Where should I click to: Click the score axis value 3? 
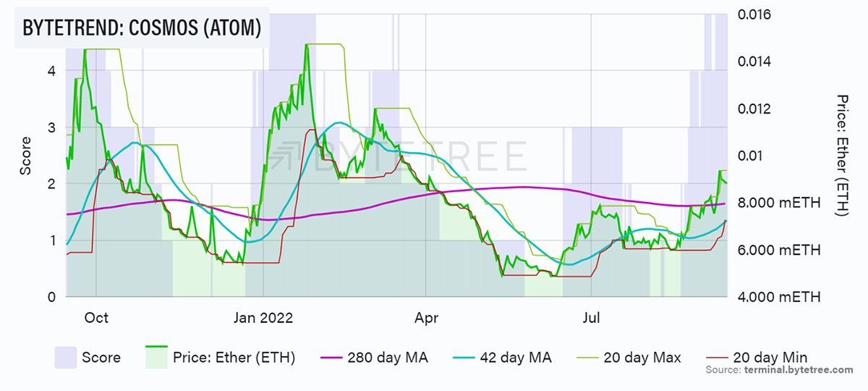point(51,127)
